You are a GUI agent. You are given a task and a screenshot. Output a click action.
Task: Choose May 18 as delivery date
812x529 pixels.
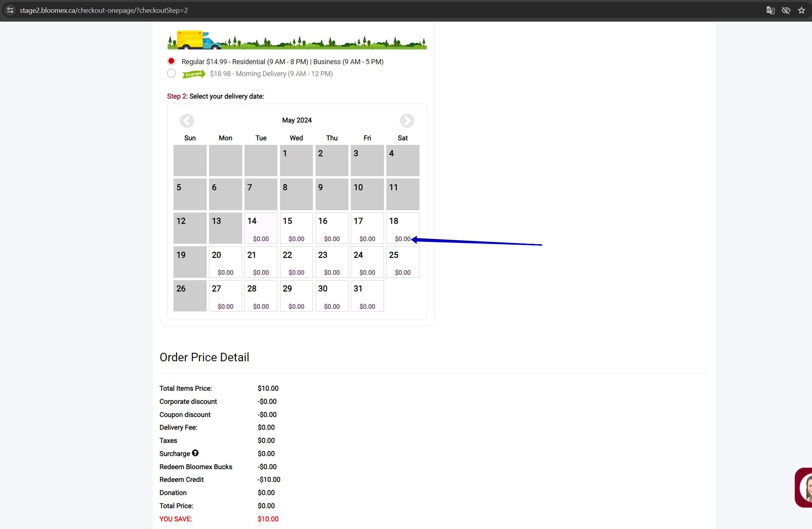(403, 228)
